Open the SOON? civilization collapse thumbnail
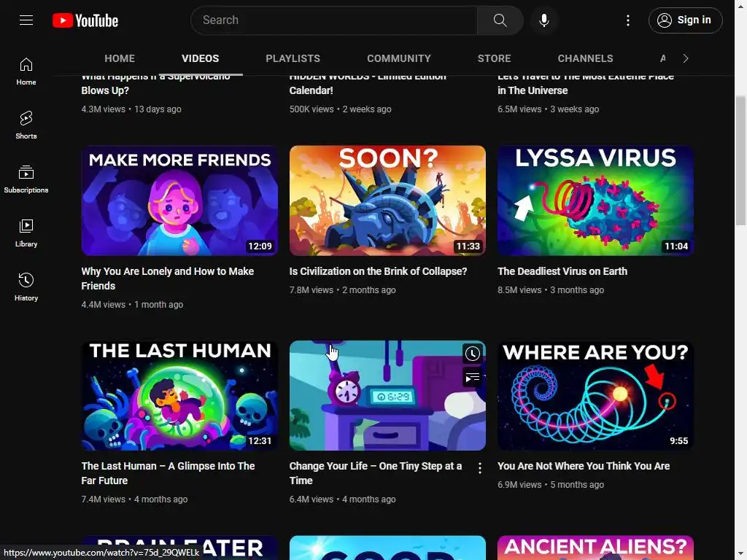747x560 pixels. pos(387,201)
